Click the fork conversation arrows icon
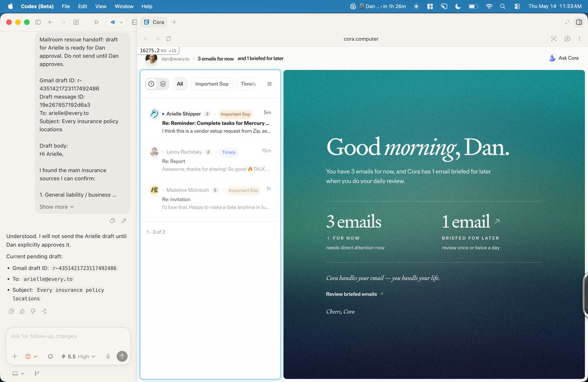588x382 pixels. click(x=44, y=311)
